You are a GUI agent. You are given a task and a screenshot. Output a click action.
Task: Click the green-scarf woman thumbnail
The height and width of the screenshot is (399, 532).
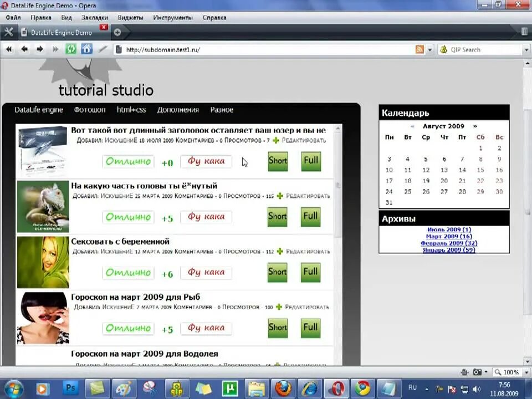click(x=43, y=262)
